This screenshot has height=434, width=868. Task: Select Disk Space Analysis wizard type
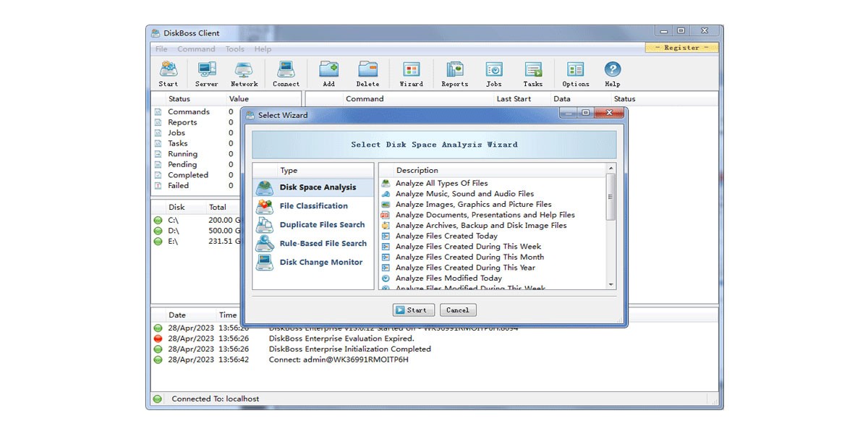click(314, 187)
